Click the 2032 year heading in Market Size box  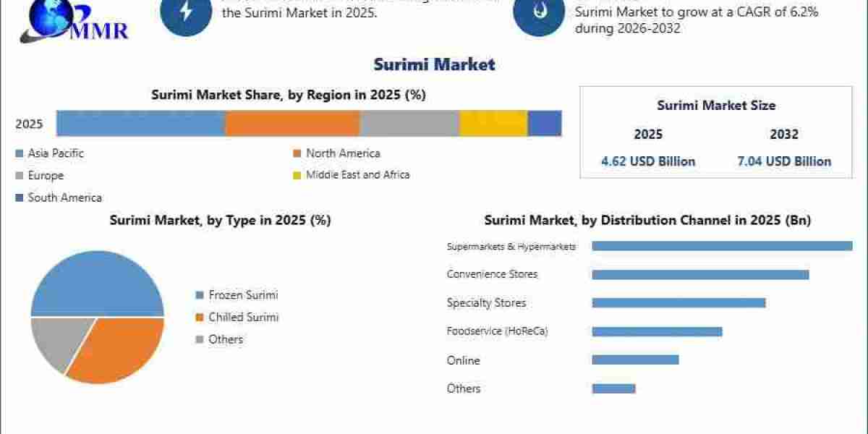(784, 135)
